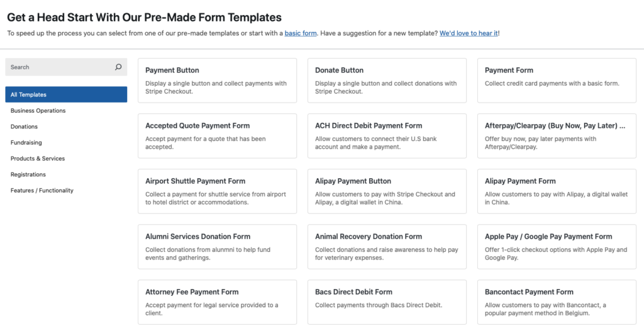Choose Products & Services category

coord(38,159)
